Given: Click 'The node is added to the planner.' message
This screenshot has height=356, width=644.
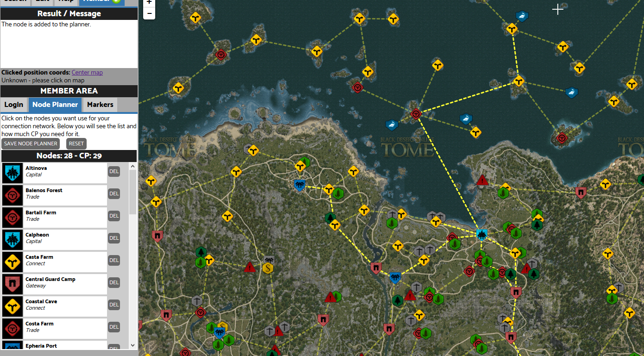Looking at the screenshot, I should pyautogui.click(x=46, y=25).
